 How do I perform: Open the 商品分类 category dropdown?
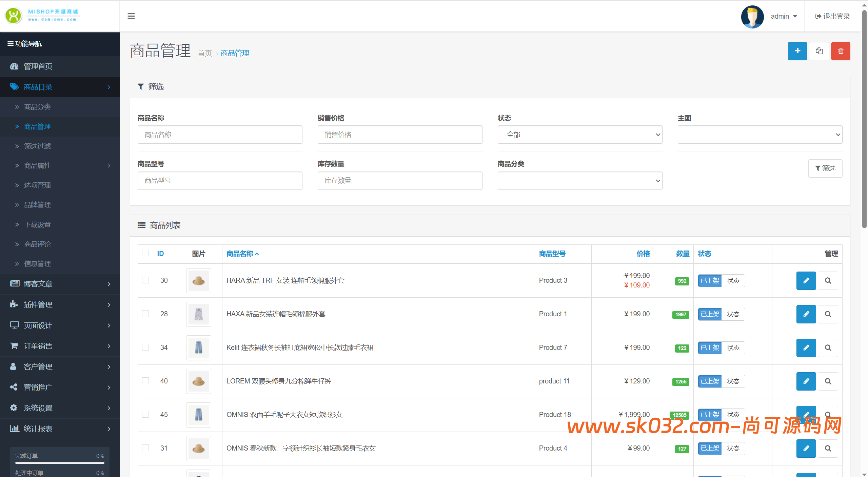(x=580, y=180)
